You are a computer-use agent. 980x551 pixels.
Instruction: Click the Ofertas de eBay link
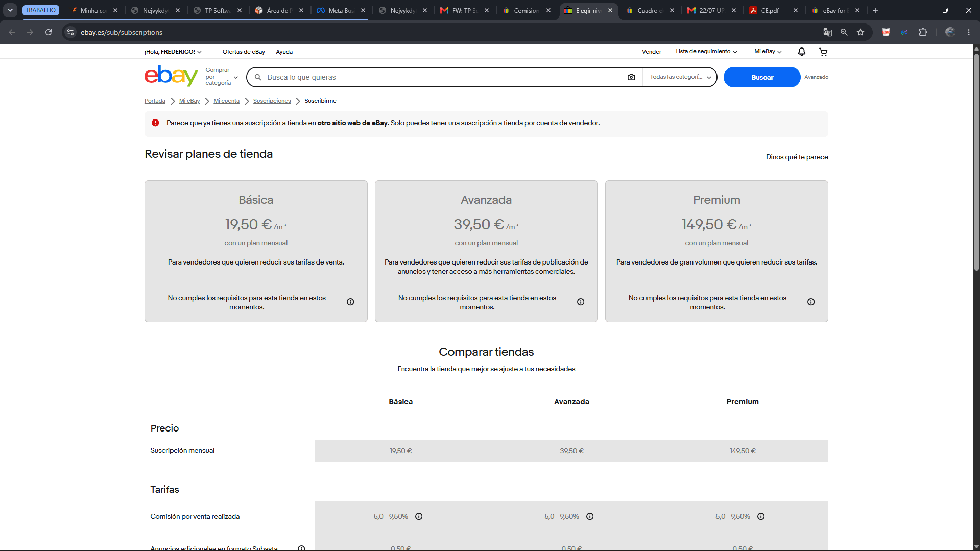click(x=244, y=52)
